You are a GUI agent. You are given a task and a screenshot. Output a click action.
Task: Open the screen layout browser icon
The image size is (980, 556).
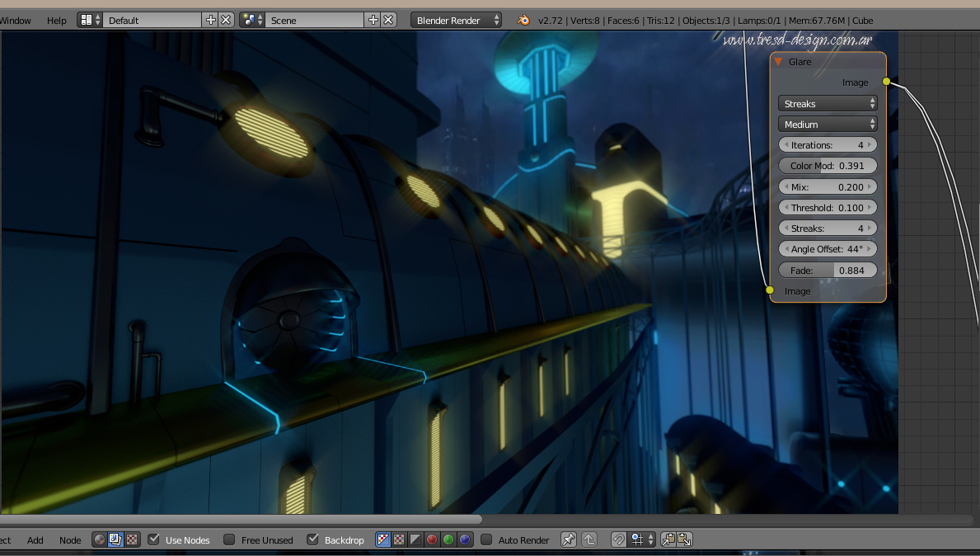[89, 20]
